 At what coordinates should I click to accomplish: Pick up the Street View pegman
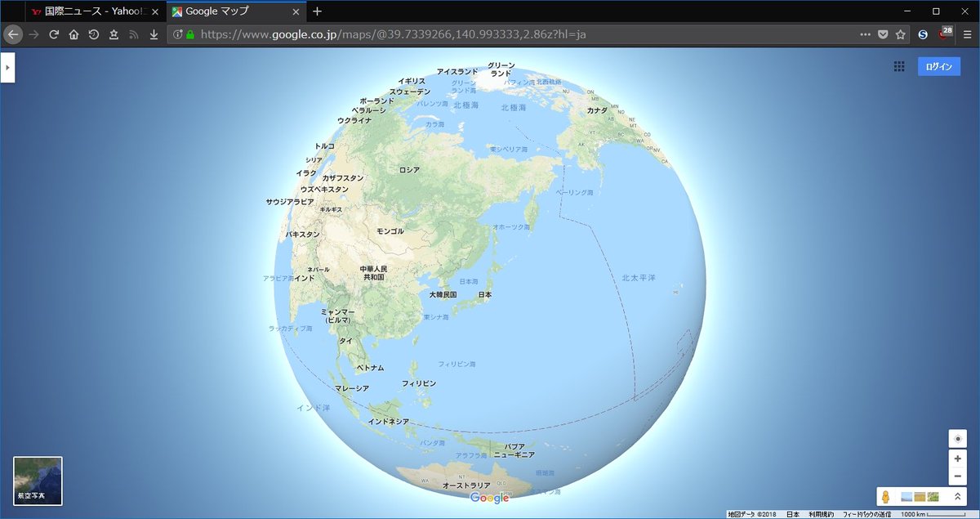[x=885, y=496]
